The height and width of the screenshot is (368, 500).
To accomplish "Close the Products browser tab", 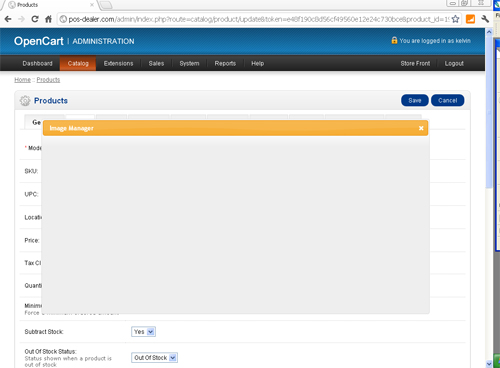I will pyautogui.click(x=92, y=5).
